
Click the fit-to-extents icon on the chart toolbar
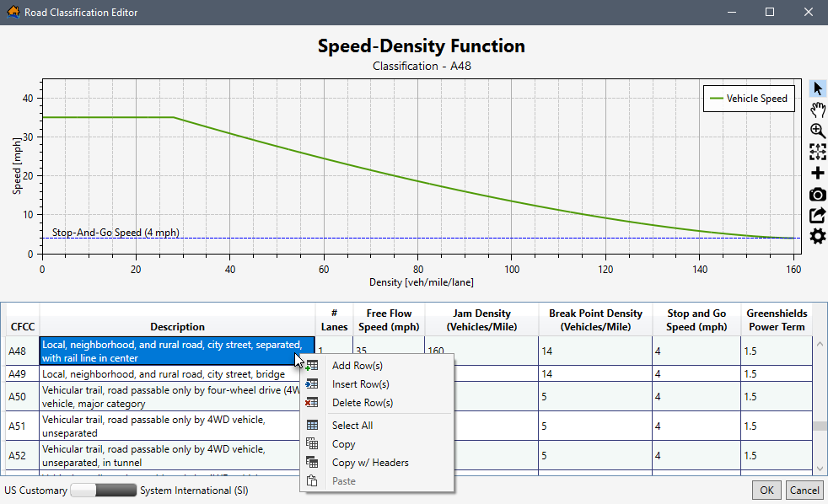[816, 152]
